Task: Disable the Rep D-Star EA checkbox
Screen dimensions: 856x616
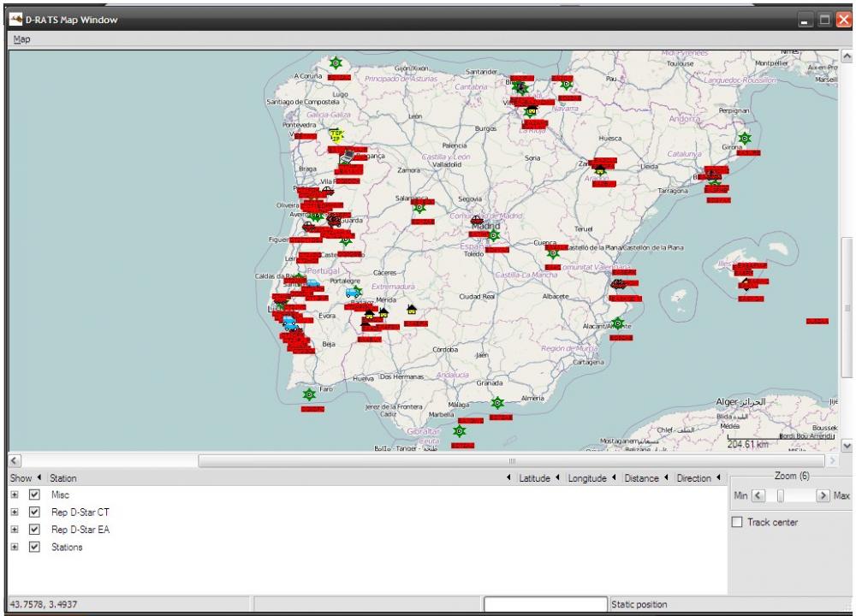Action: click(x=33, y=530)
